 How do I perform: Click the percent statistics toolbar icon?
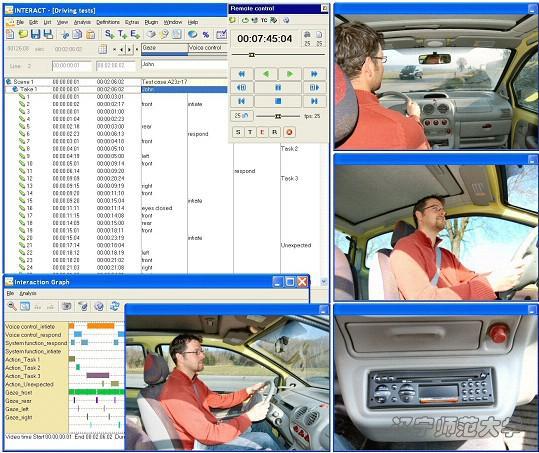[206, 34]
